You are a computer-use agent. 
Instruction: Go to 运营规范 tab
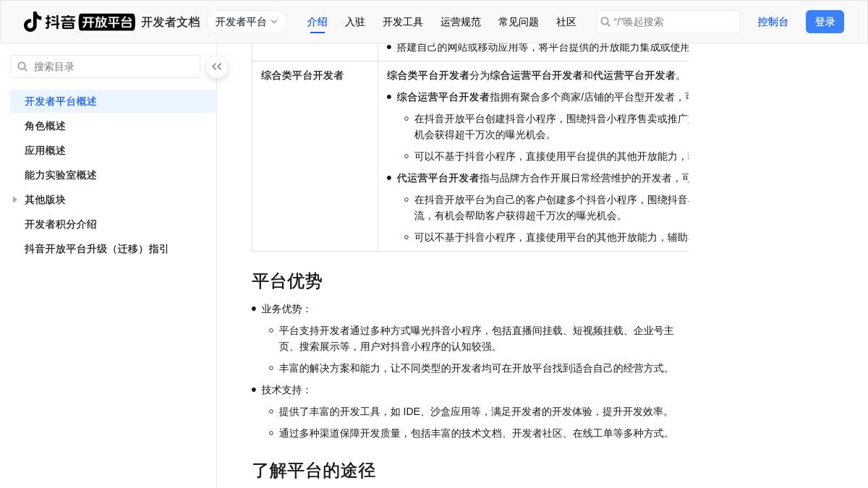pyautogui.click(x=461, y=22)
